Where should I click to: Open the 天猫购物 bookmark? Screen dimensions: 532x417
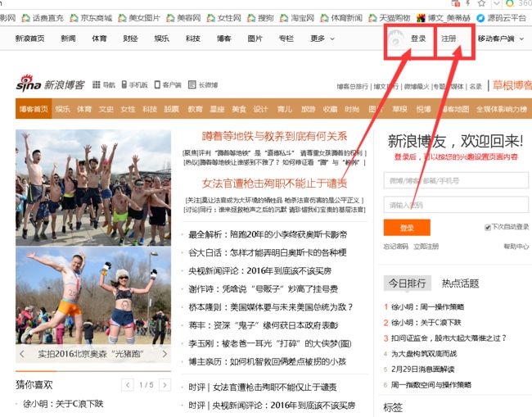click(x=390, y=18)
